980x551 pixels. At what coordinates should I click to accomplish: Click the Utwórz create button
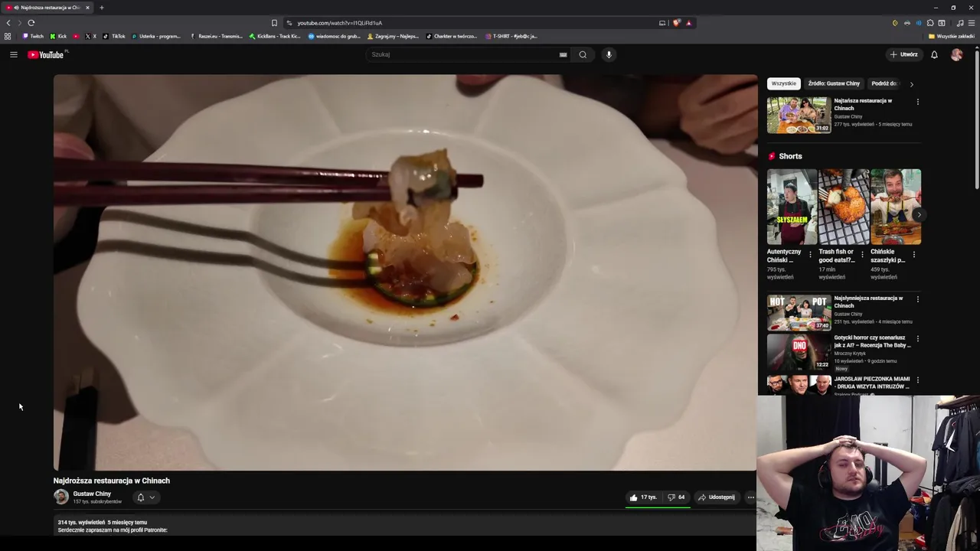pos(903,54)
